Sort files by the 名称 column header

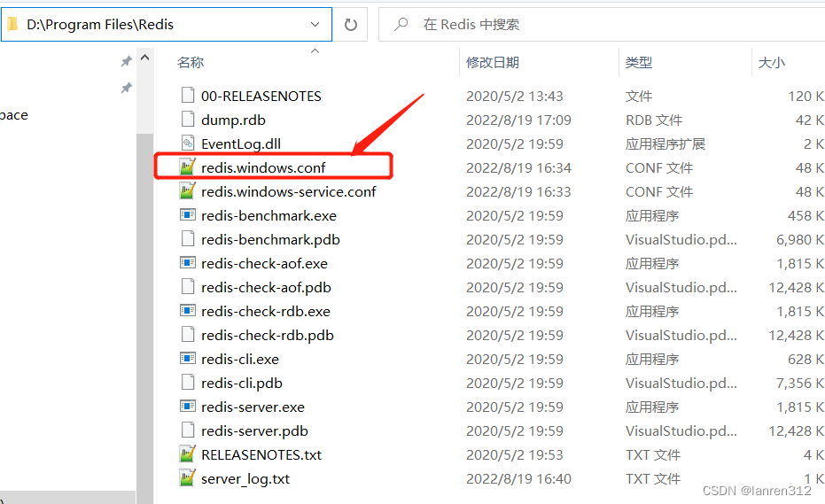point(191,63)
